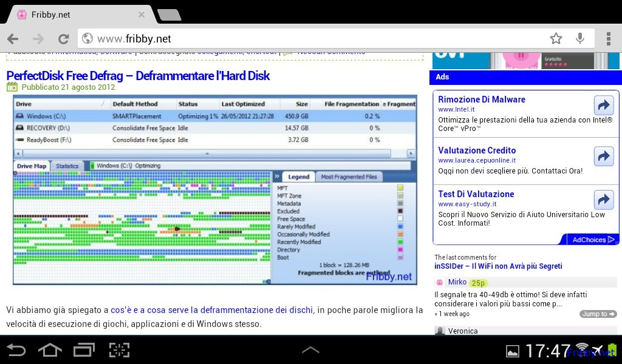Close the Fribby.net tab
622x364 pixels.
[x=142, y=15]
